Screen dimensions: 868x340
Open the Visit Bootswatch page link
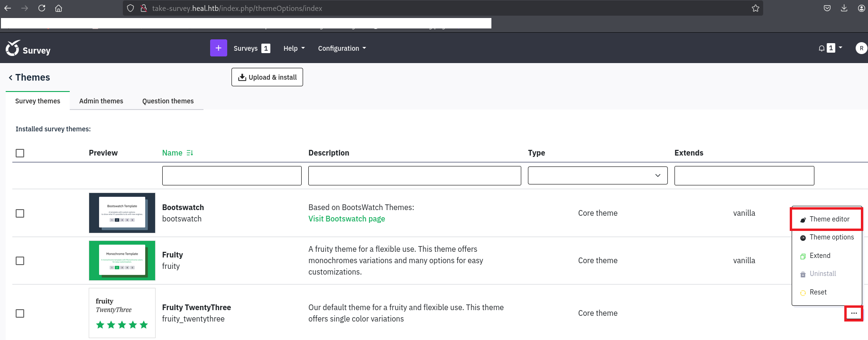point(346,219)
